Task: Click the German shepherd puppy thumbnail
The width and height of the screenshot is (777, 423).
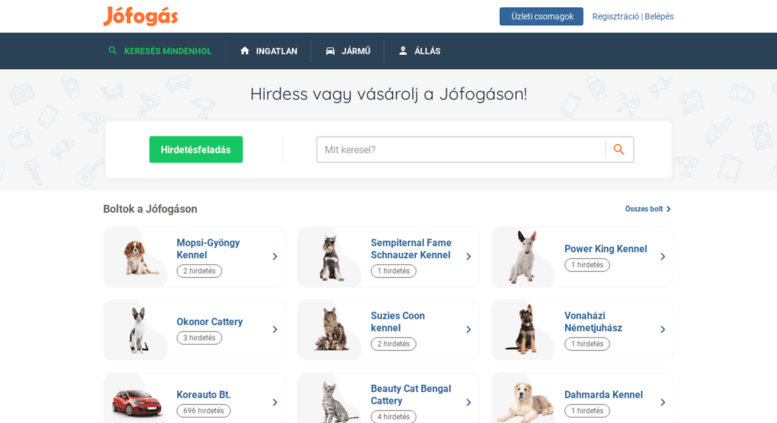Action: tap(523, 330)
